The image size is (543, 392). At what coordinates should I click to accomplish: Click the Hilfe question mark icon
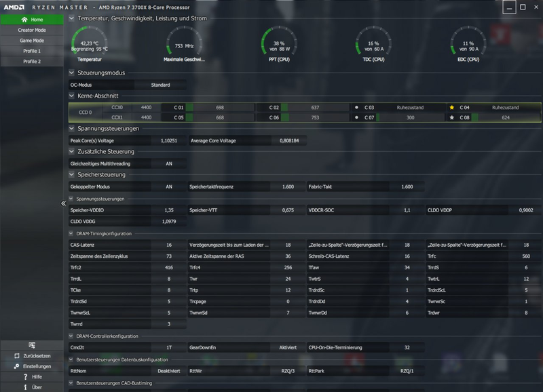pyautogui.click(x=25, y=377)
